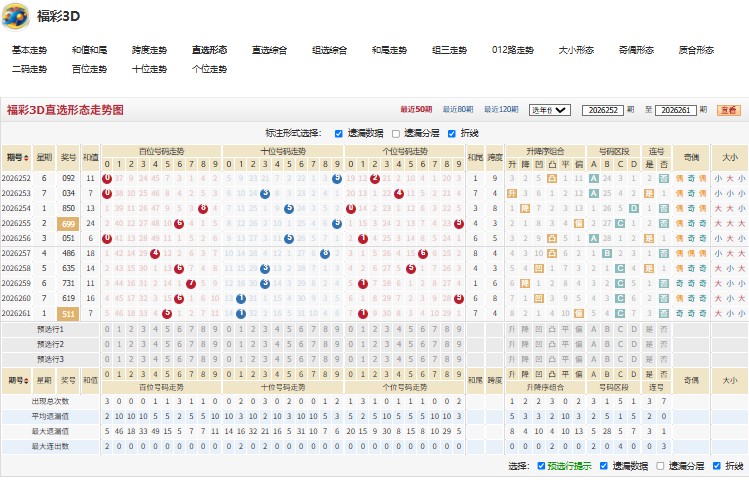
Task: Switch to 直选形态 chart
Action: pos(210,50)
